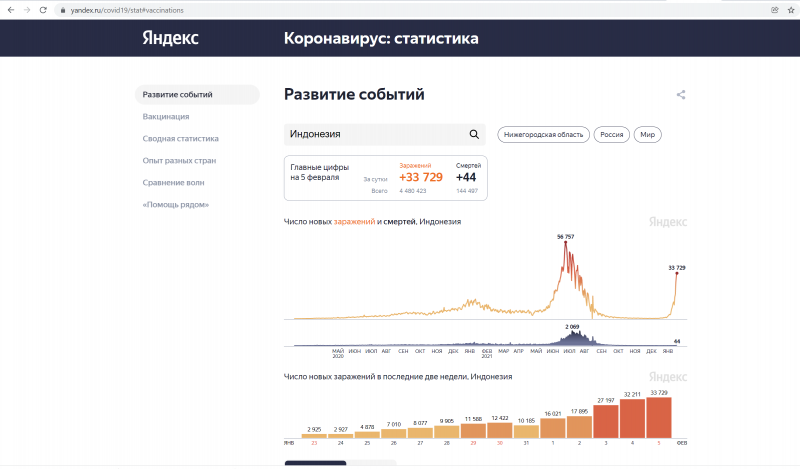Click the 8 077 bar for January 27
Viewport: 800px width, 469px height.
(x=420, y=433)
